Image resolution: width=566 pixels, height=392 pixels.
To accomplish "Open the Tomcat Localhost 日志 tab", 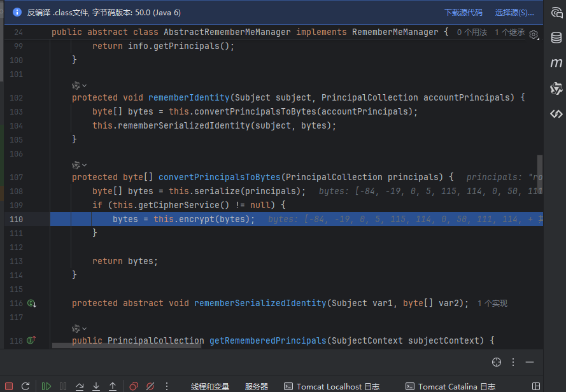I will point(332,386).
